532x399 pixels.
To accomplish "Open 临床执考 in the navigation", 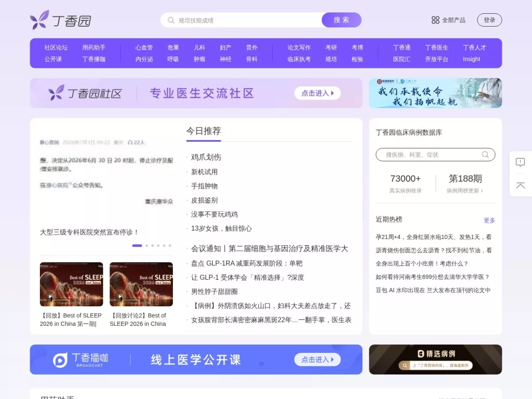I will (x=299, y=59).
